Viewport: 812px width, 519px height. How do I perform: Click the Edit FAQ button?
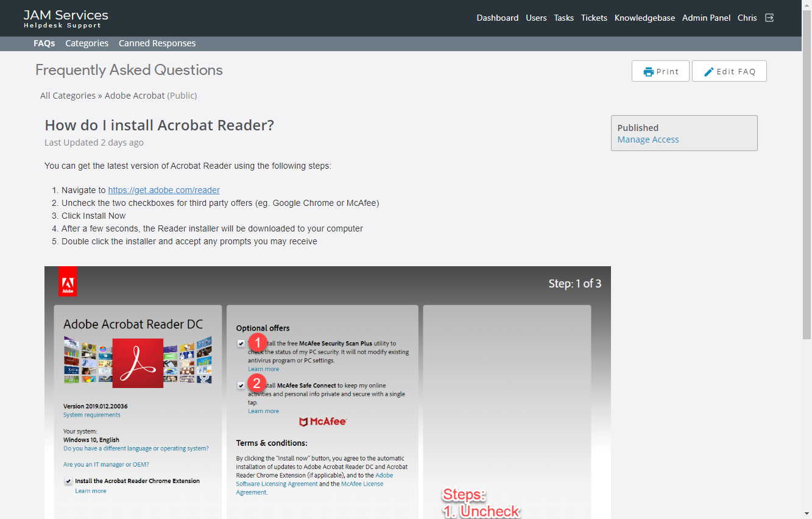(729, 71)
